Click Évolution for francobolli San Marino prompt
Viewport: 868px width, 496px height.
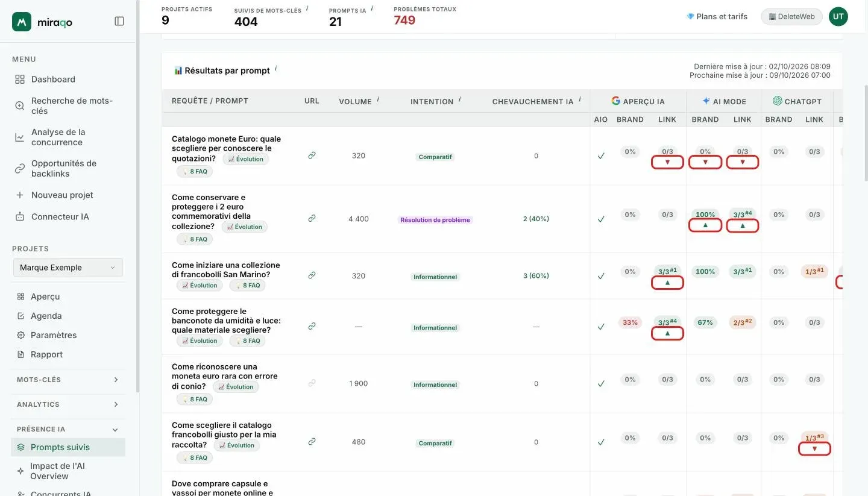pos(200,286)
